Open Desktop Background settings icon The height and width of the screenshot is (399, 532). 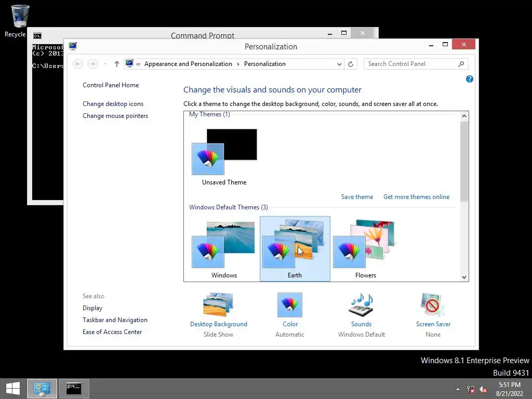point(219,304)
